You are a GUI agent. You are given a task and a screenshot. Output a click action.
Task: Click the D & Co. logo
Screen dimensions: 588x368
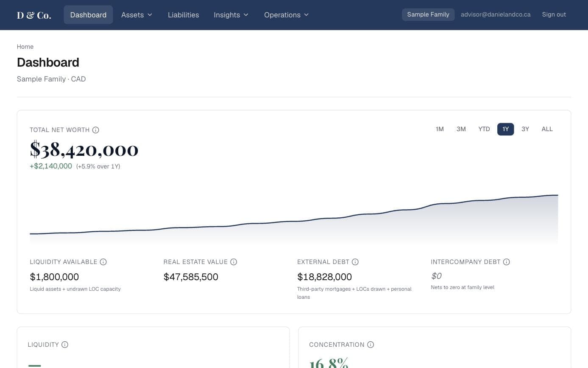(x=34, y=15)
